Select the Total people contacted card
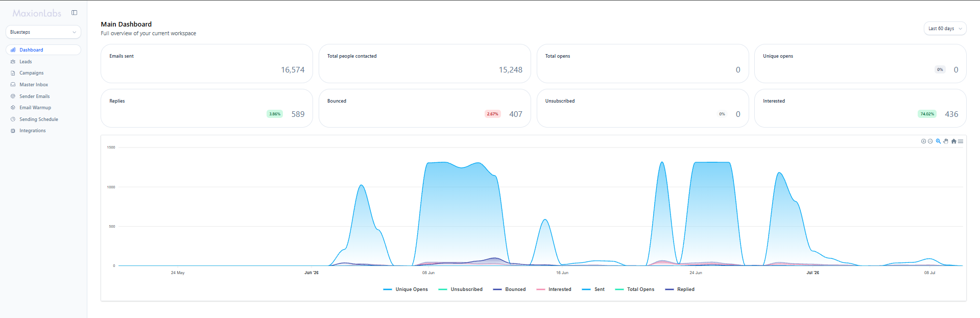Viewport: 980px width, 318px height. click(x=425, y=63)
